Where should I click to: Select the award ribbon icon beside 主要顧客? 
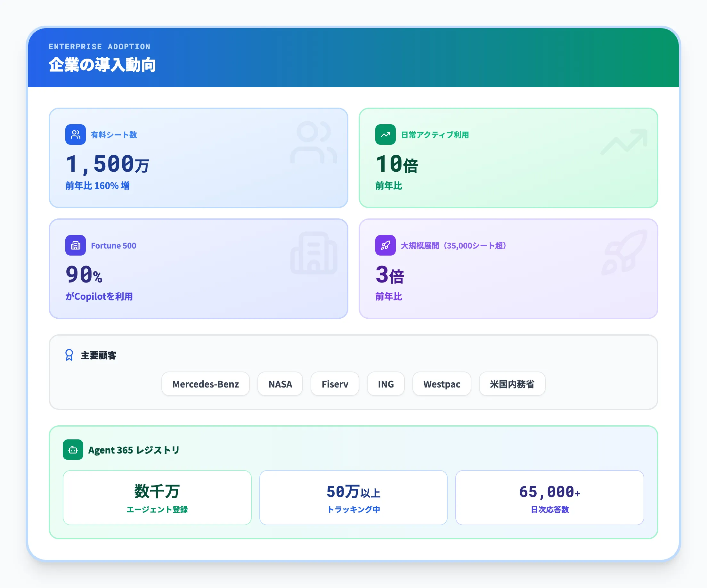[69, 355]
